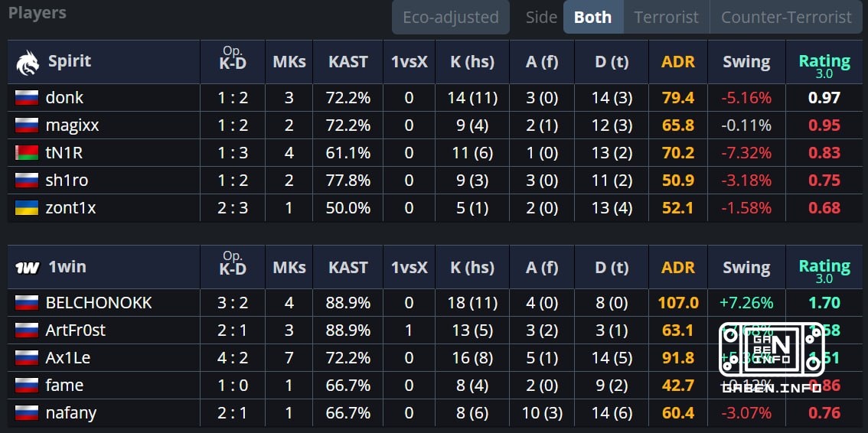Viewport: 868px width, 433px height.
Task: Sort 1win table by MKs column
Action: point(289,268)
